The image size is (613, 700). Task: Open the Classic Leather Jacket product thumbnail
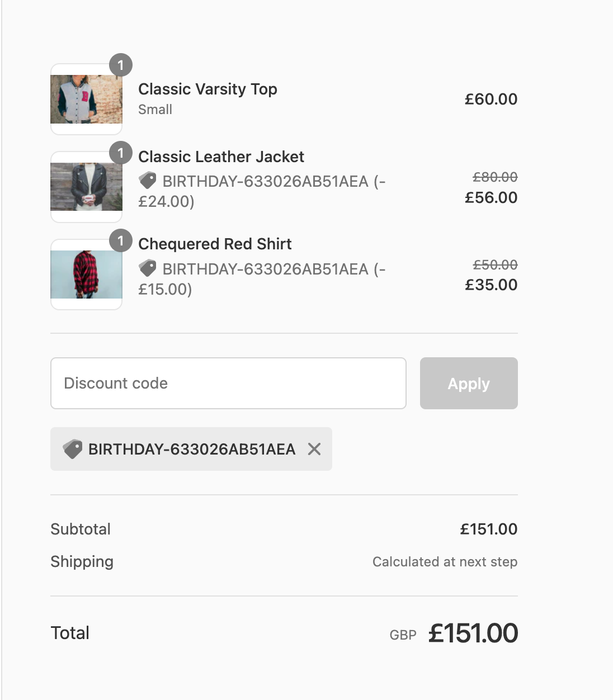tap(86, 187)
